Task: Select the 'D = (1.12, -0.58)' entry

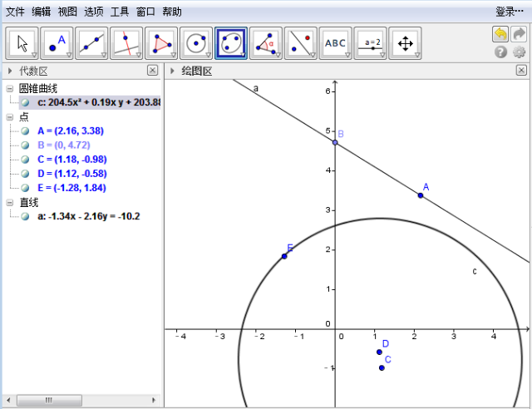Action: click(x=72, y=174)
